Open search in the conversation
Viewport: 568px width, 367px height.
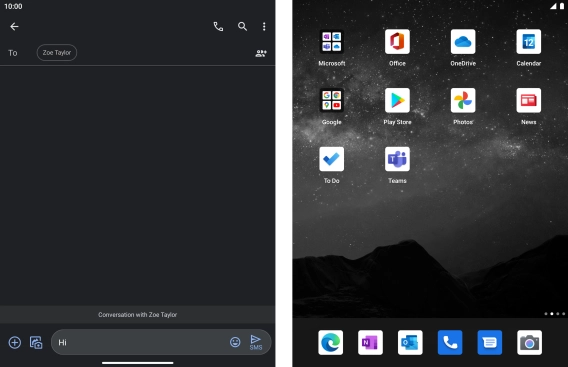pos(242,26)
